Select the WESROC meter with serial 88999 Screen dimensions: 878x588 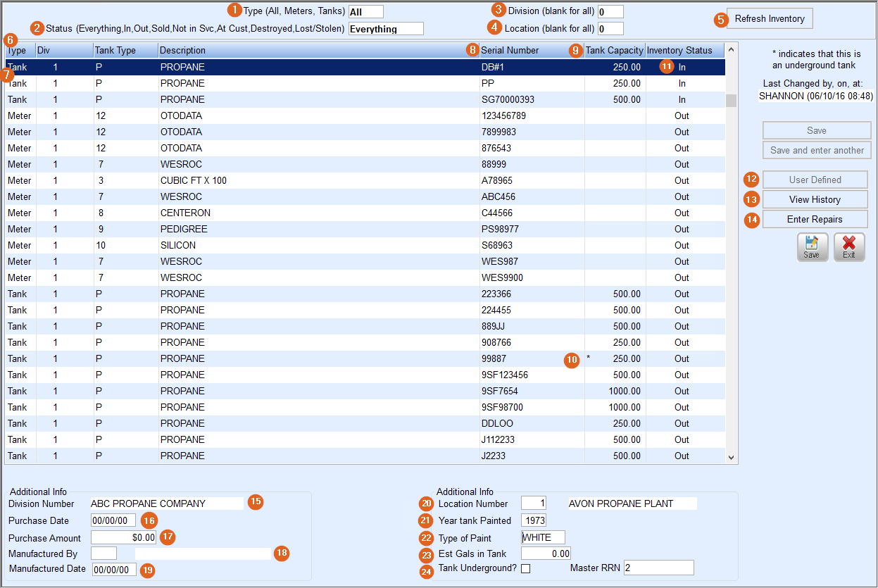pos(365,164)
